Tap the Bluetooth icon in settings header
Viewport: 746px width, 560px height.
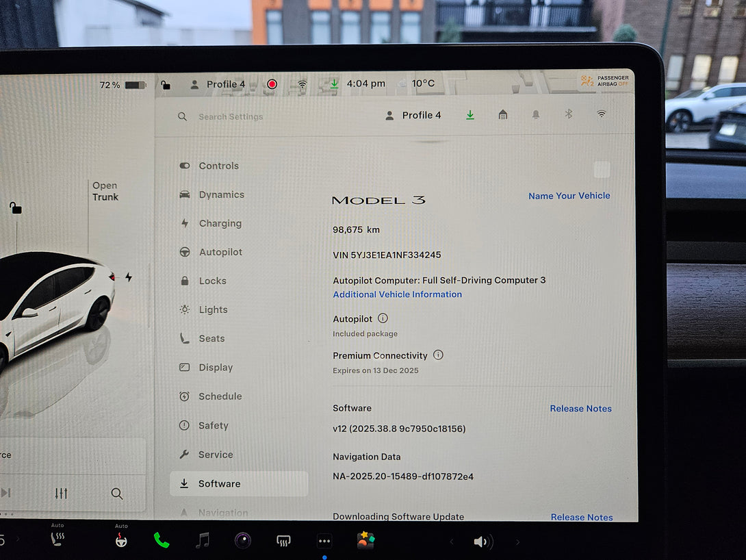click(x=568, y=114)
